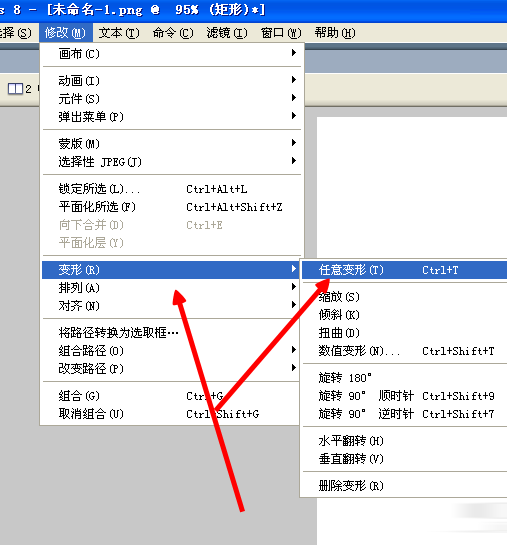507x545 pixels.
Task: Expand the 弹出菜单(P) submenu
Action: (172, 117)
